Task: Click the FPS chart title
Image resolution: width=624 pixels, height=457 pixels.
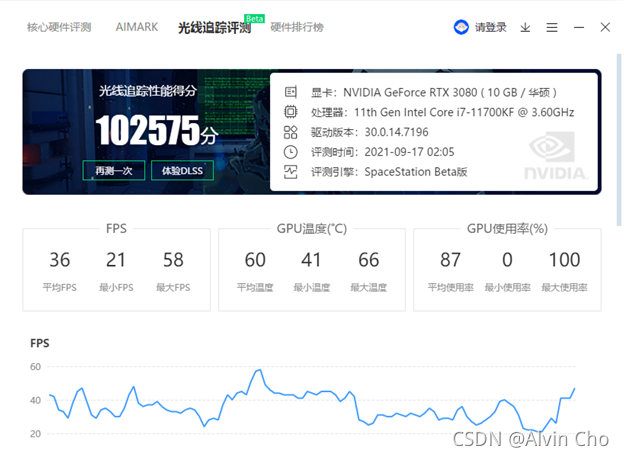Action: click(x=40, y=343)
